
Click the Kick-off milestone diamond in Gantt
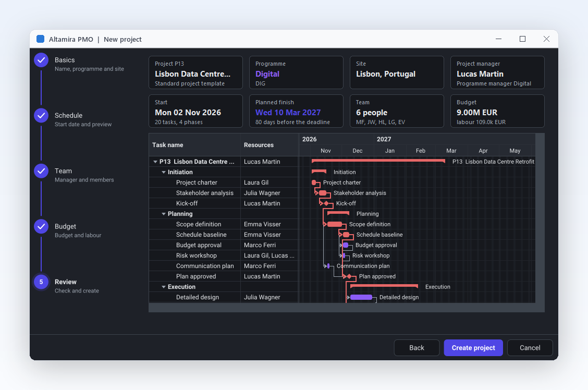pos(326,203)
